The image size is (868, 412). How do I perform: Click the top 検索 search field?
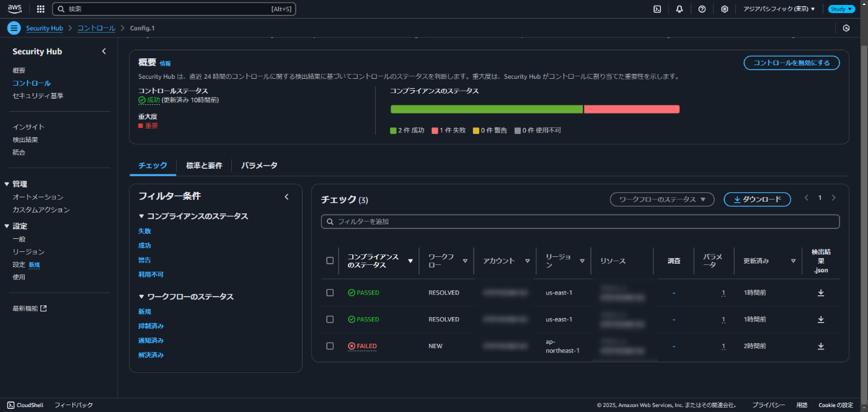coord(174,9)
